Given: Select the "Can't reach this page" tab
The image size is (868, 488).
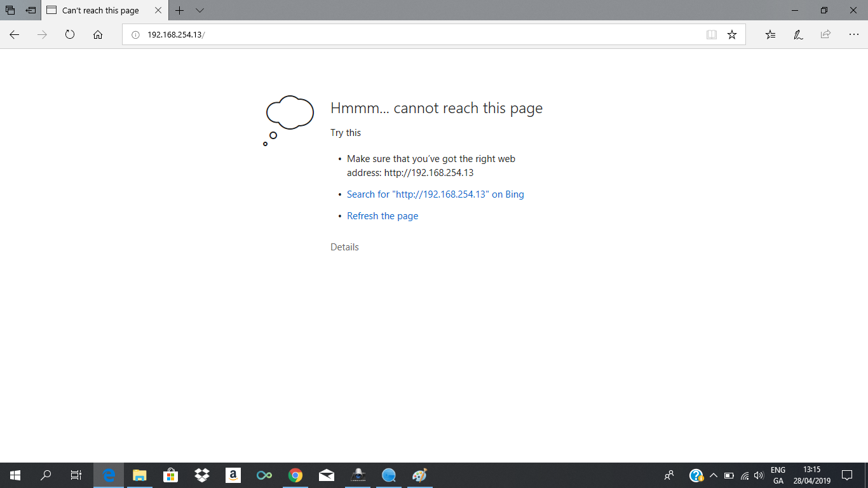Looking at the screenshot, I should point(100,10).
